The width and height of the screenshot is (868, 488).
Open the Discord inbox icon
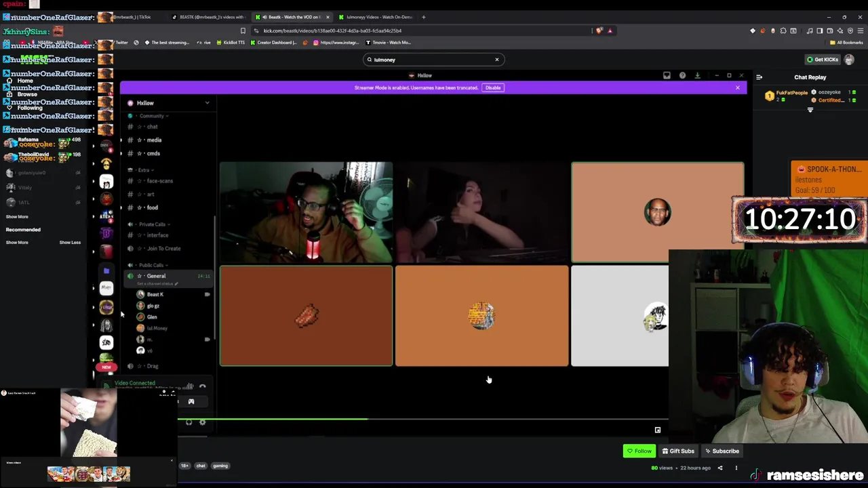click(667, 75)
